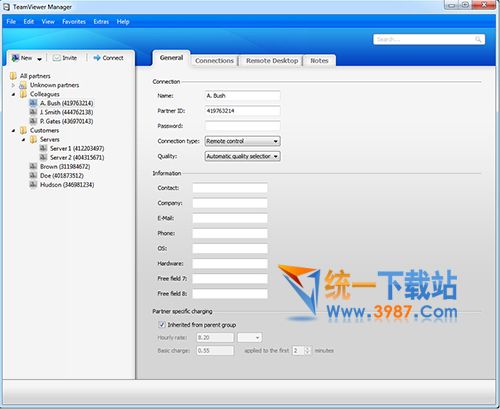Collapse the Servers subgroup
Screen dimensions: 500x409
(23, 140)
